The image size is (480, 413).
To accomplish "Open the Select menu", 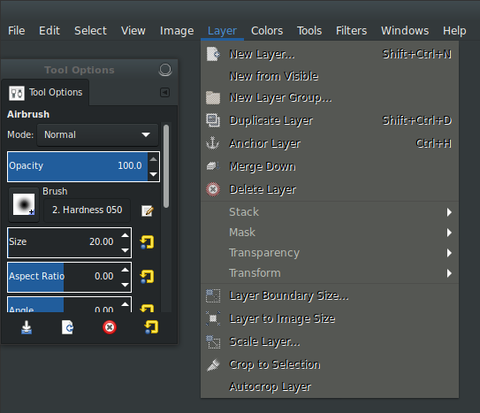I will click(x=90, y=31).
